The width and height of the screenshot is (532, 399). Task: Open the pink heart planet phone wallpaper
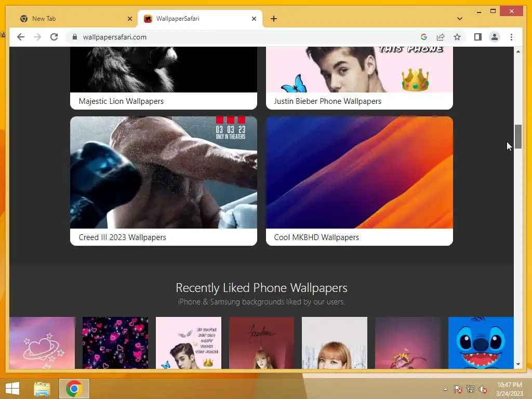[x=42, y=343]
